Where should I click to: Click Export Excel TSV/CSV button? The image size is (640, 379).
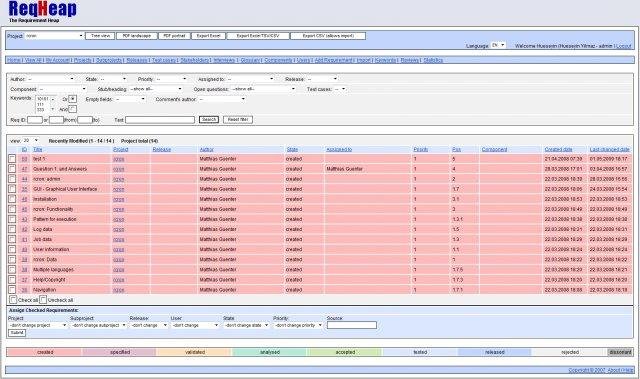258,36
